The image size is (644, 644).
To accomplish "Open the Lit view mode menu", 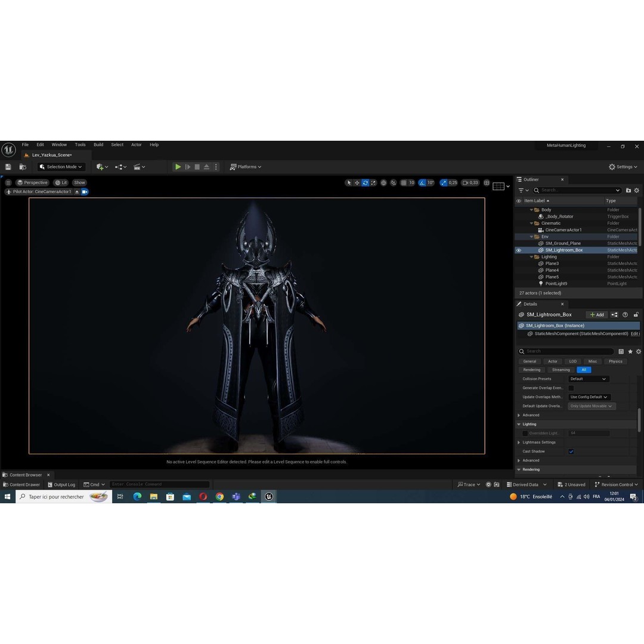I will [61, 183].
